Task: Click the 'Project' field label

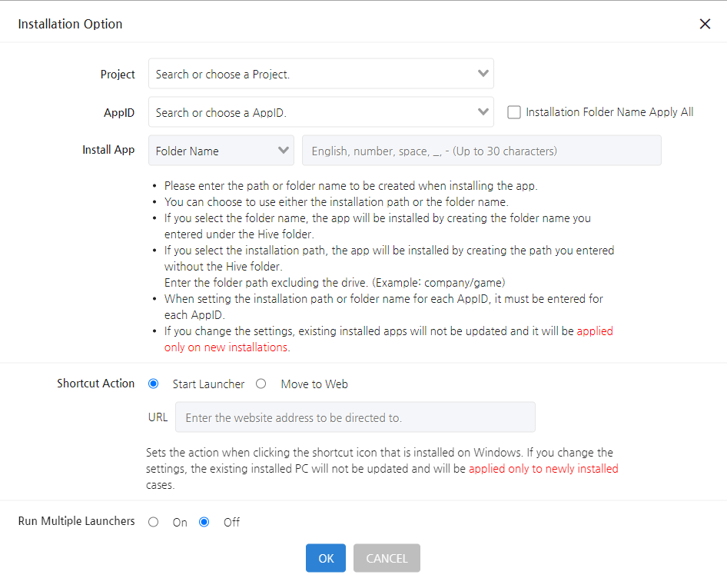Action: (118, 75)
